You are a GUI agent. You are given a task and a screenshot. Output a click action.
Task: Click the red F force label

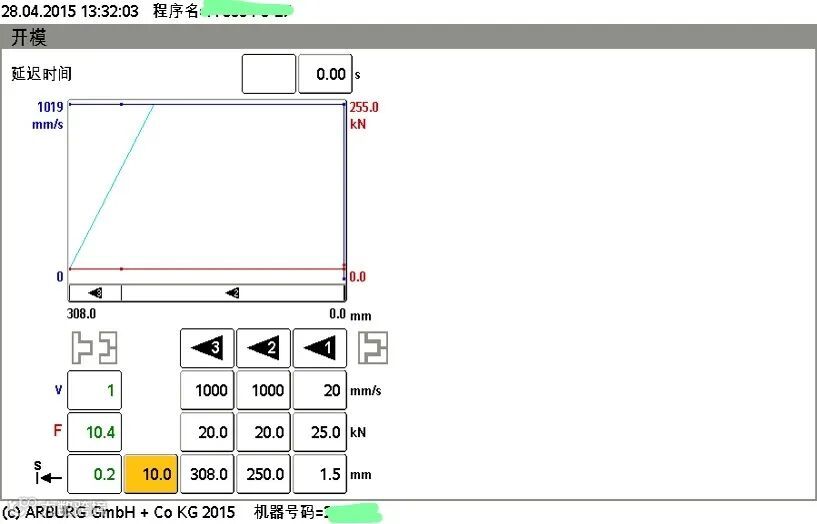click(58, 430)
